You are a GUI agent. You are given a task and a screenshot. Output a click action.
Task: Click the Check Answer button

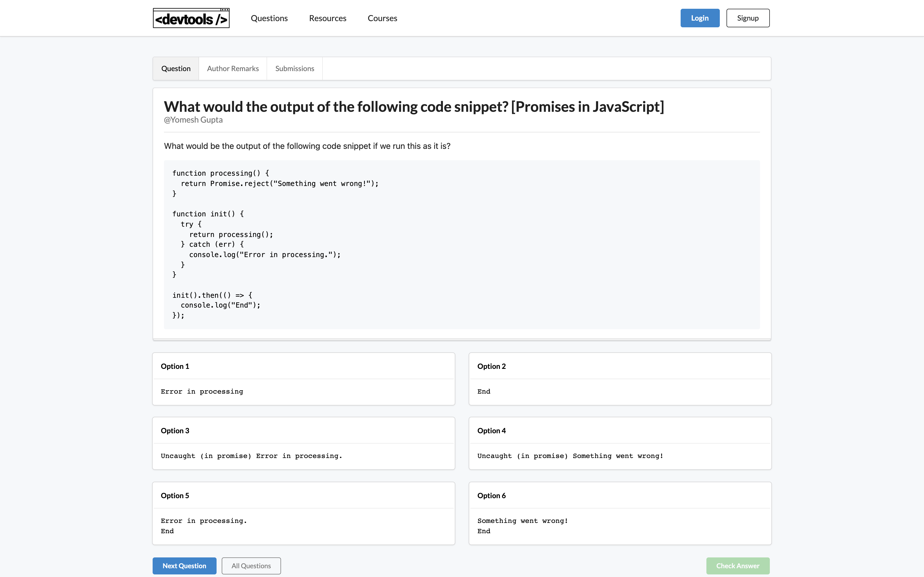pyautogui.click(x=737, y=566)
